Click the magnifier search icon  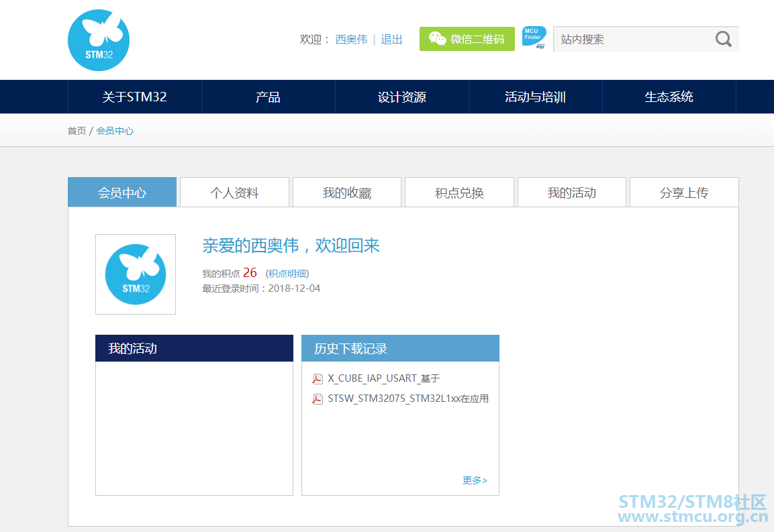(723, 39)
